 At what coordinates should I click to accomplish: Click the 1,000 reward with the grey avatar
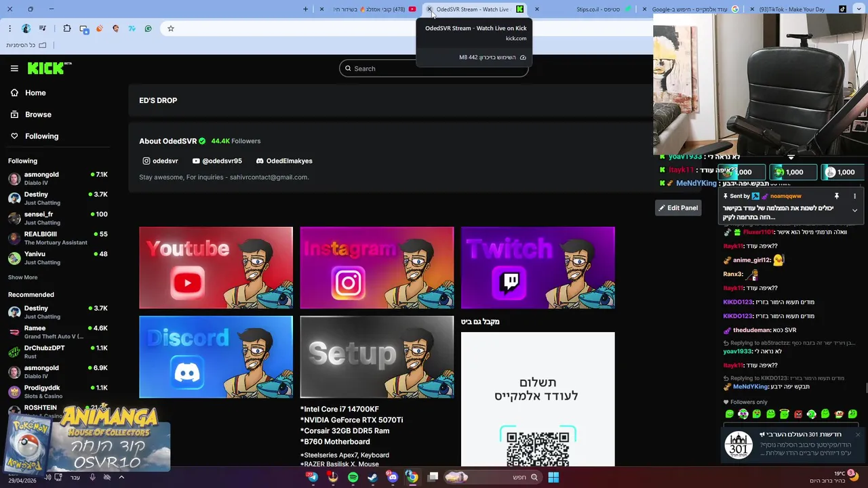coord(843,172)
